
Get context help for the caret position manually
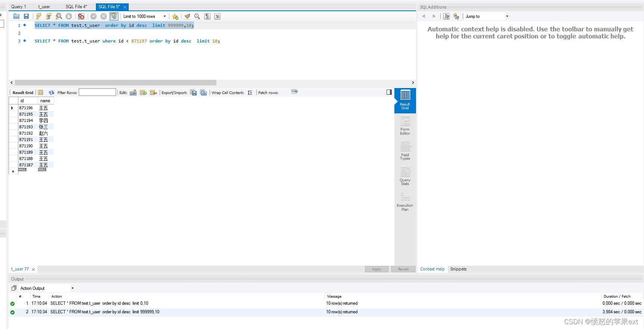tap(446, 16)
